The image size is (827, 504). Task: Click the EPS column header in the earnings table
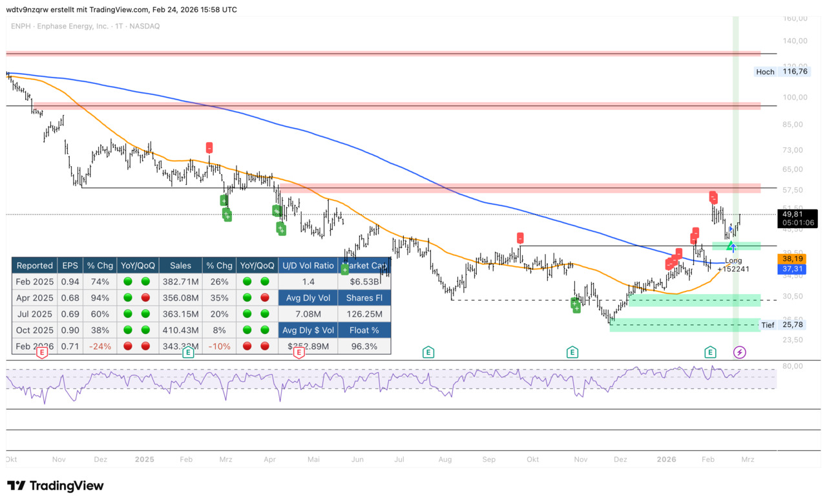click(x=70, y=266)
